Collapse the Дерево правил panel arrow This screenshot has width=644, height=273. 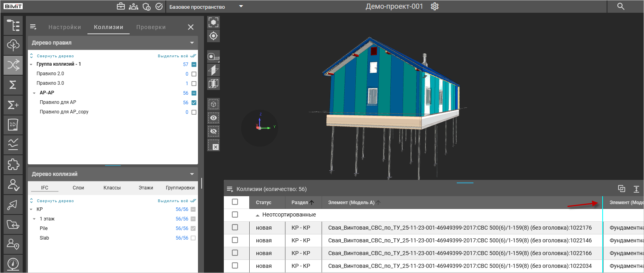(192, 43)
